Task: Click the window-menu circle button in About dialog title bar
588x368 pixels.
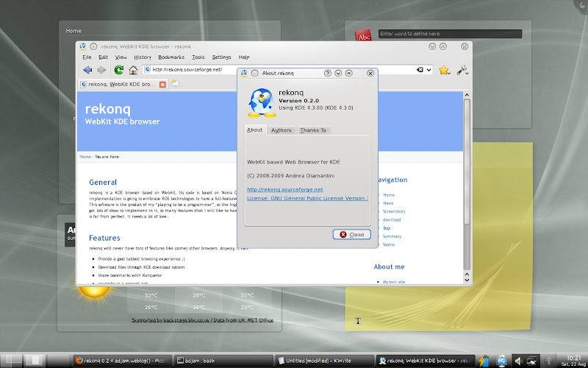Action: pos(254,73)
